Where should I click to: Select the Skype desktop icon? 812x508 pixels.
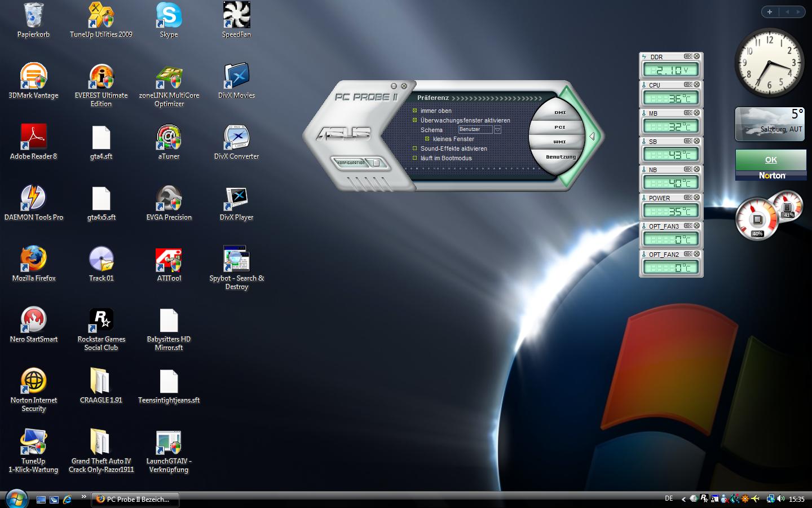[169, 20]
